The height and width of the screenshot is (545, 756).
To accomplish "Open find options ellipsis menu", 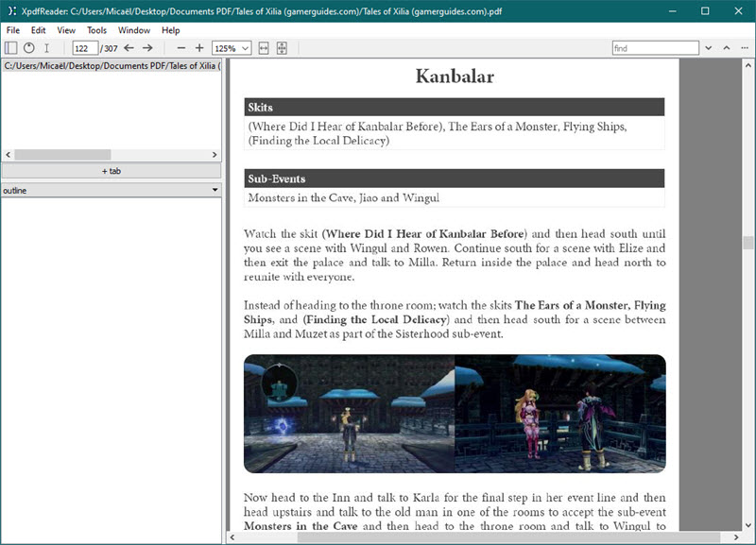I will coord(745,47).
